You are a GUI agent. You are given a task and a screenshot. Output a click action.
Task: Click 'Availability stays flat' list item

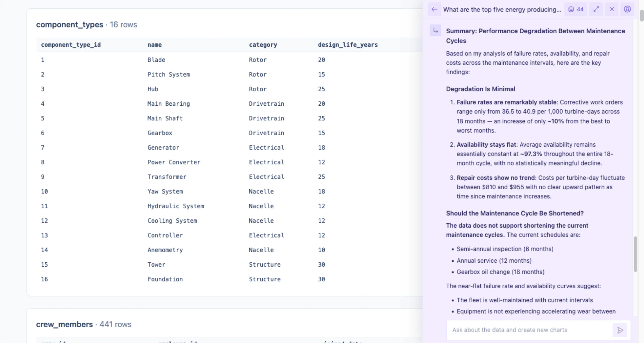tap(486, 145)
